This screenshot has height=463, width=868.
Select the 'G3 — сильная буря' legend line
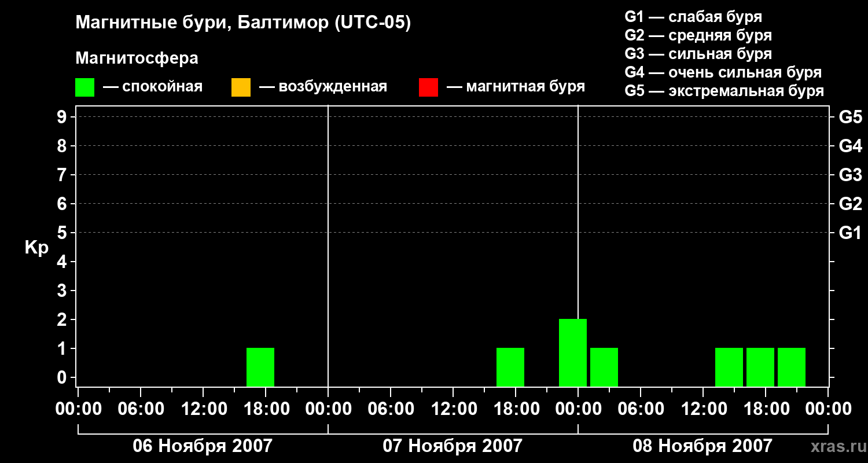tap(698, 54)
